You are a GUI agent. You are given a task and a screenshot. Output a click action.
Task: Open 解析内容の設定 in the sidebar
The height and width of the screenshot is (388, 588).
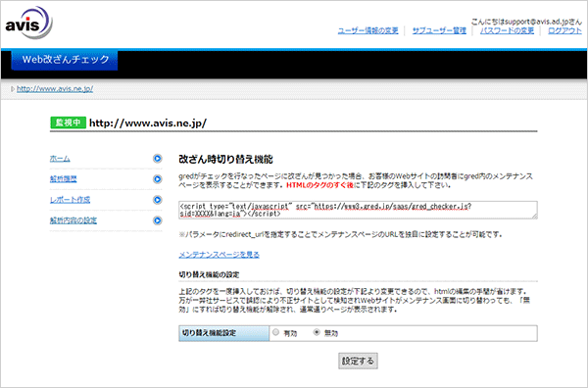click(x=73, y=220)
